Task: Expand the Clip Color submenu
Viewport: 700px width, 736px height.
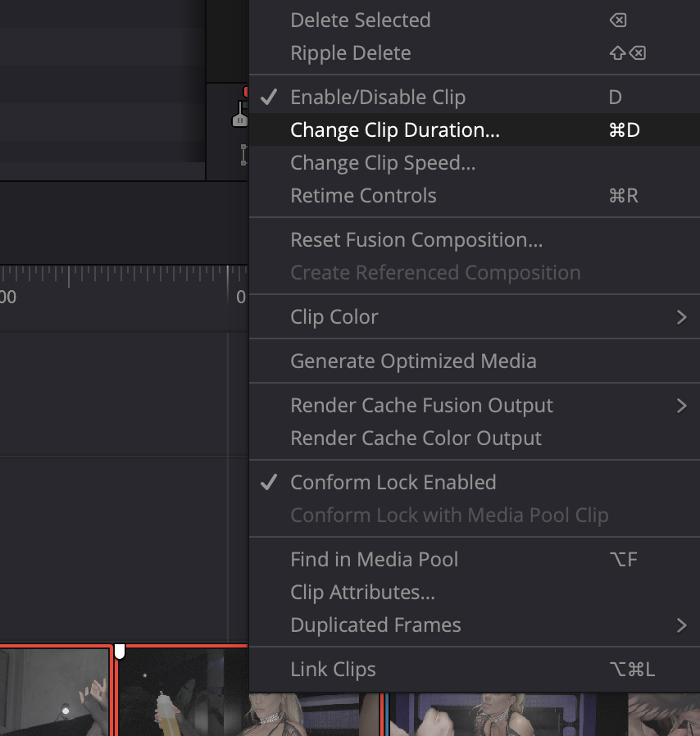Action: point(474,317)
